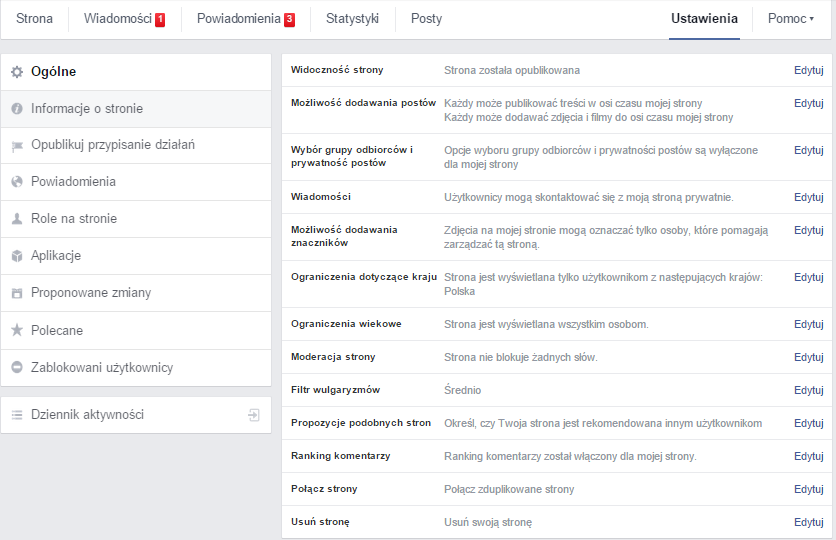
Task: Click the info icon beside Informacje o stronie
Action: coord(17,109)
